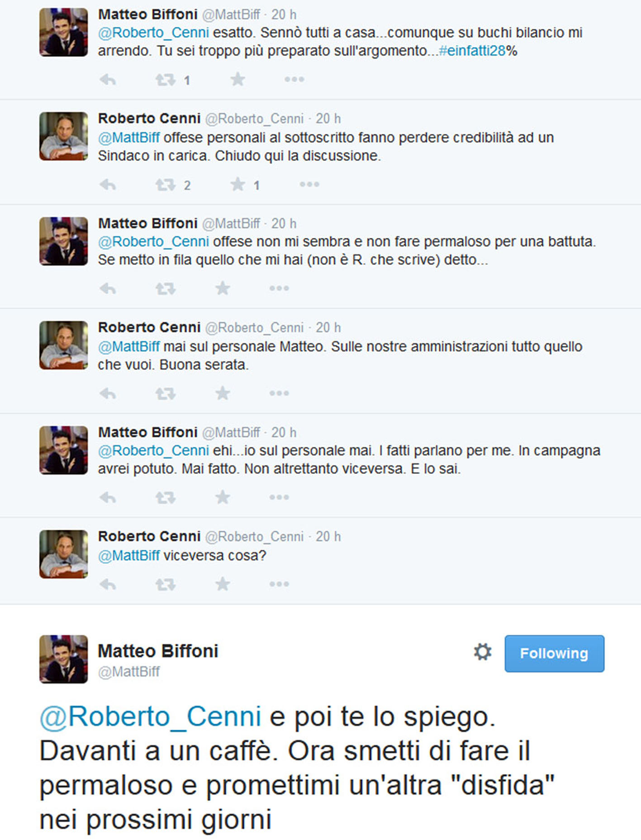Retweet Biffoni's #einfatti28% tweet
Viewport: 641px width, 840px height.
pyautogui.click(x=165, y=80)
